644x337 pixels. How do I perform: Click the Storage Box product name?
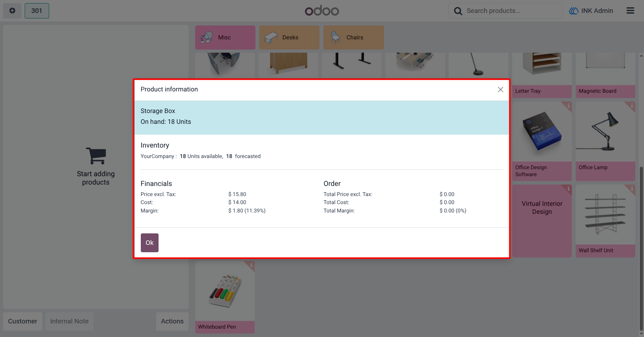(158, 111)
